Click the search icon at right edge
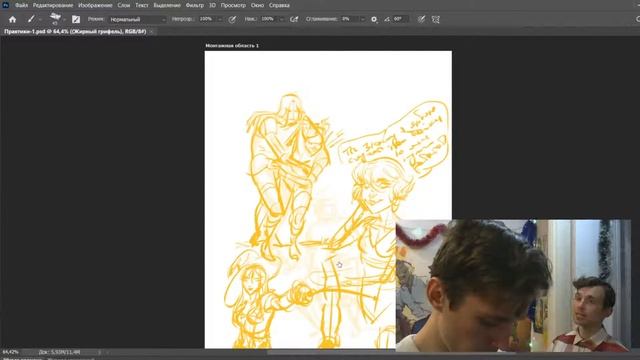The height and width of the screenshot is (360, 640). 638,19
